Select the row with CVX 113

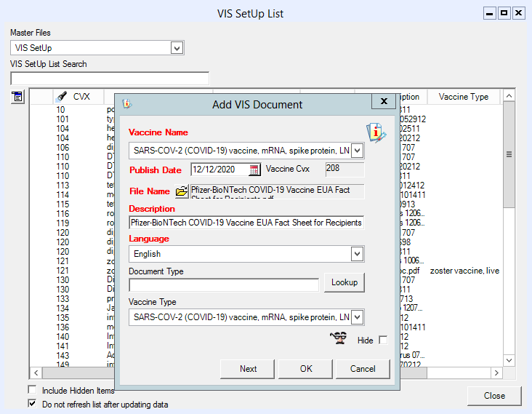63,186
